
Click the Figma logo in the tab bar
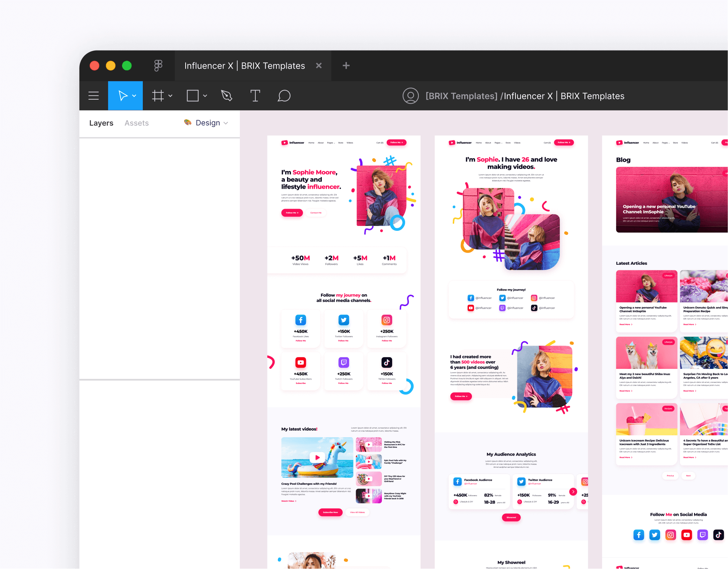coord(158,66)
